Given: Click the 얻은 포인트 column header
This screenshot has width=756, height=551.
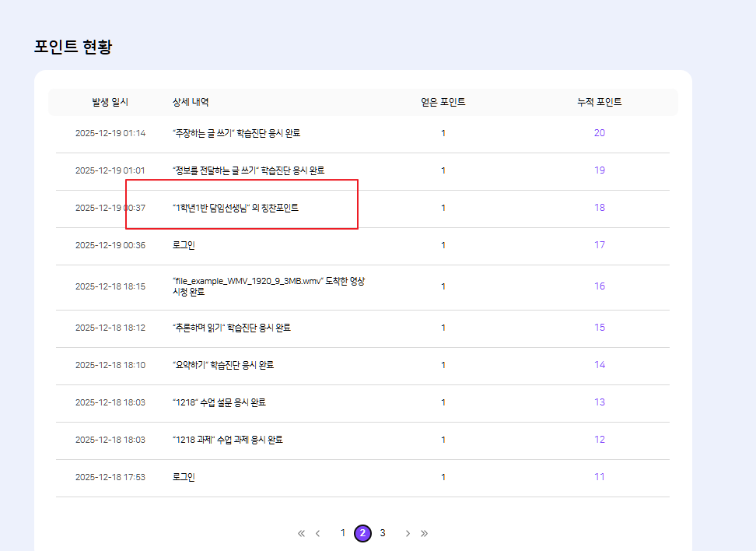Looking at the screenshot, I should pyautogui.click(x=443, y=102).
